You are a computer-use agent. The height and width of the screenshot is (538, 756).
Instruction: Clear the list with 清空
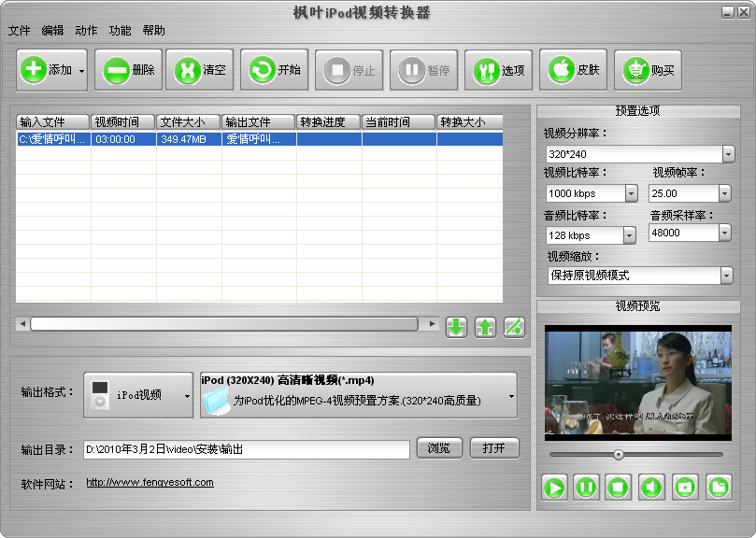(x=200, y=70)
